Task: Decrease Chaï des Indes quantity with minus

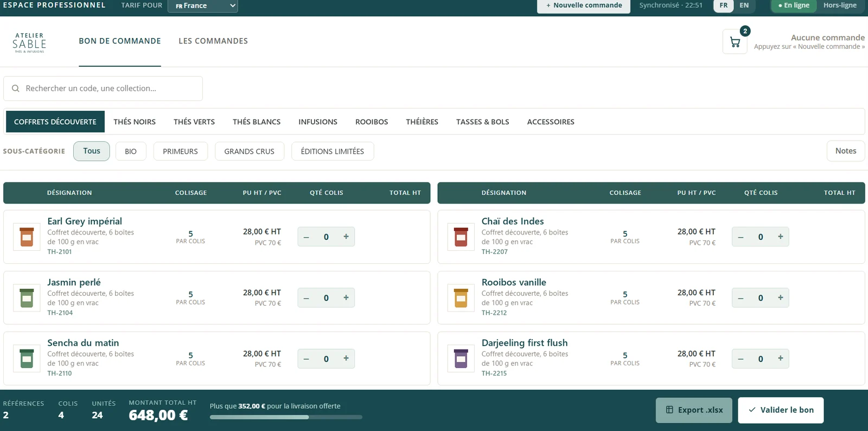Action: click(x=741, y=237)
